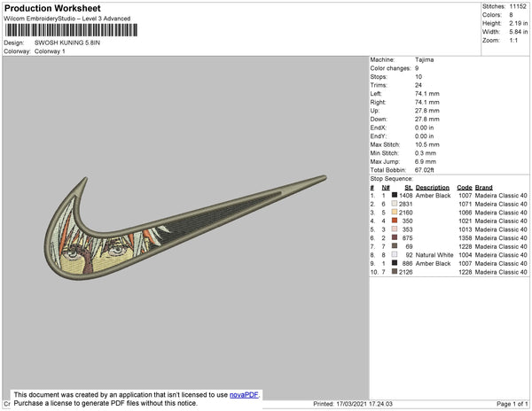Click the Code column header

(x=464, y=187)
